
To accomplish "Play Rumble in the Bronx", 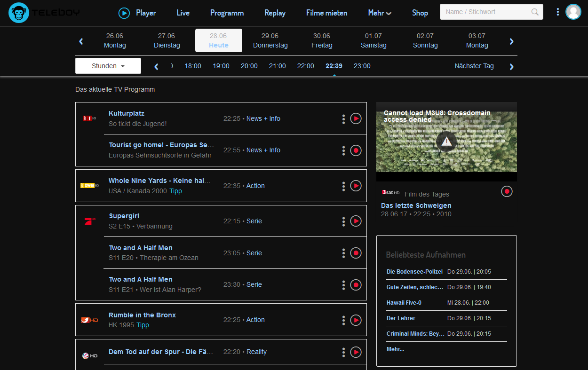I will point(356,320).
